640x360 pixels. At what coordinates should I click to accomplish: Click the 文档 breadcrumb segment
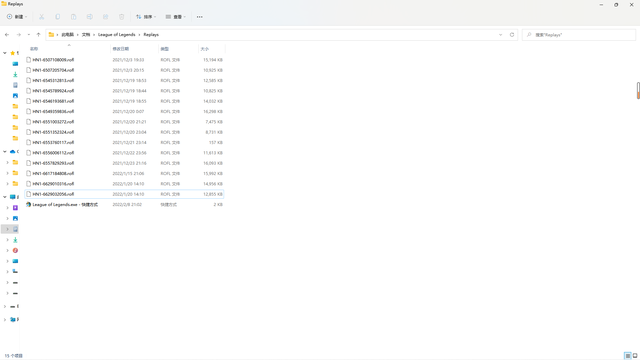click(86, 35)
